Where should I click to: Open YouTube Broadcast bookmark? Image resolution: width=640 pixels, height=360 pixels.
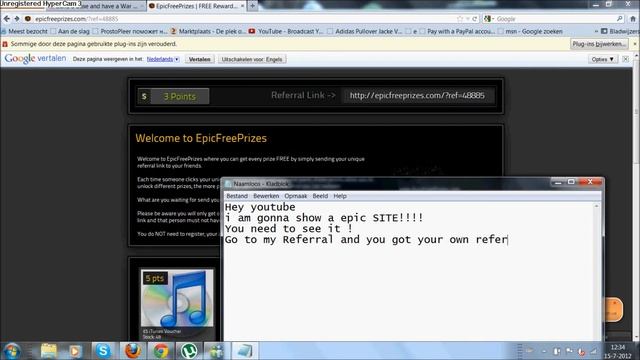286,31
